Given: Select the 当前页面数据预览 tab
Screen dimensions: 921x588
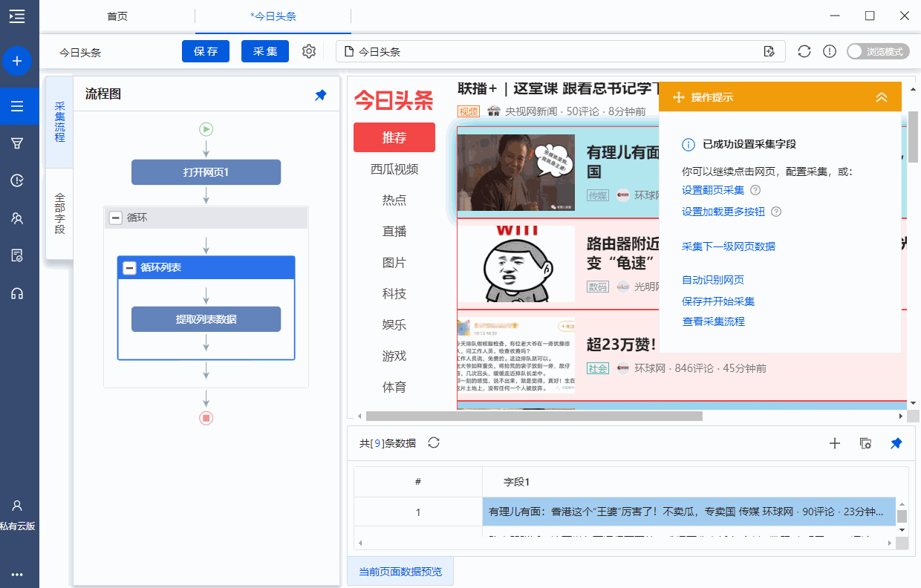Looking at the screenshot, I should [400, 572].
